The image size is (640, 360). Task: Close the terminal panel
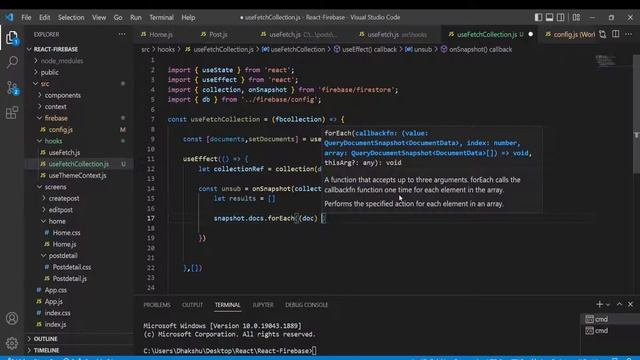pyautogui.click(x=630, y=304)
